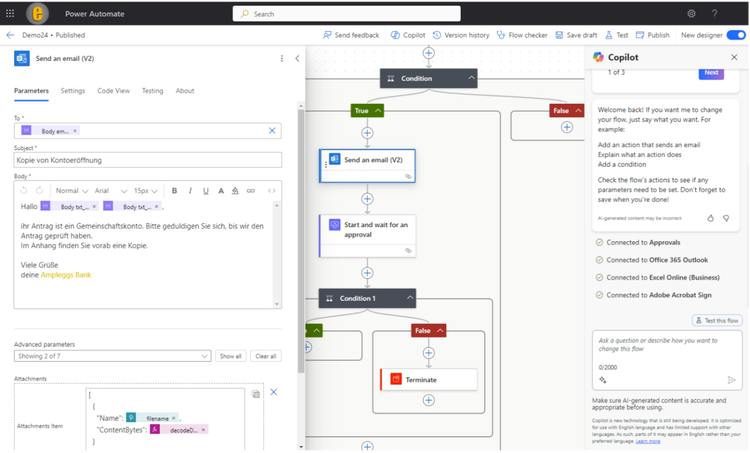Open the Arial font dropdown
Screen dimensions: 750x453
pyautogui.click(x=110, y=190)
